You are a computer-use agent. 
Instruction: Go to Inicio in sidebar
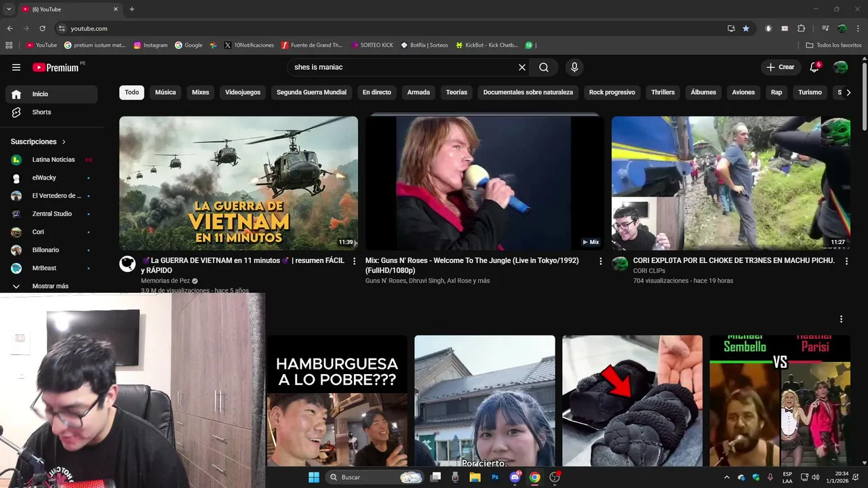click(52, 94)
